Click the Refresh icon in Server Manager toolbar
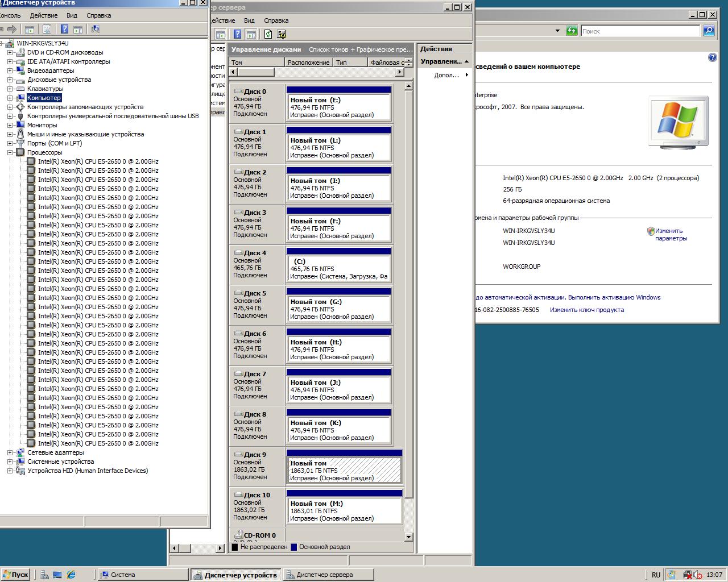Screen dimensions: 728x582 click(268, 34)
